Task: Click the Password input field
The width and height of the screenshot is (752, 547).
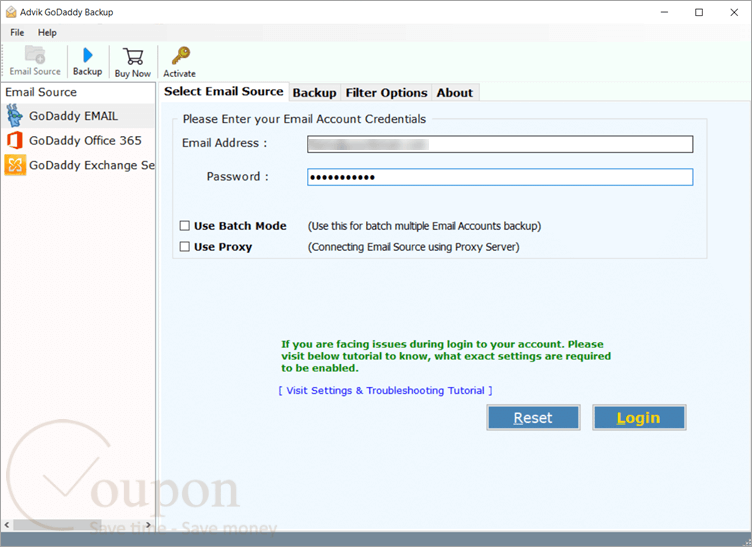Action: [x=500, y=177]
